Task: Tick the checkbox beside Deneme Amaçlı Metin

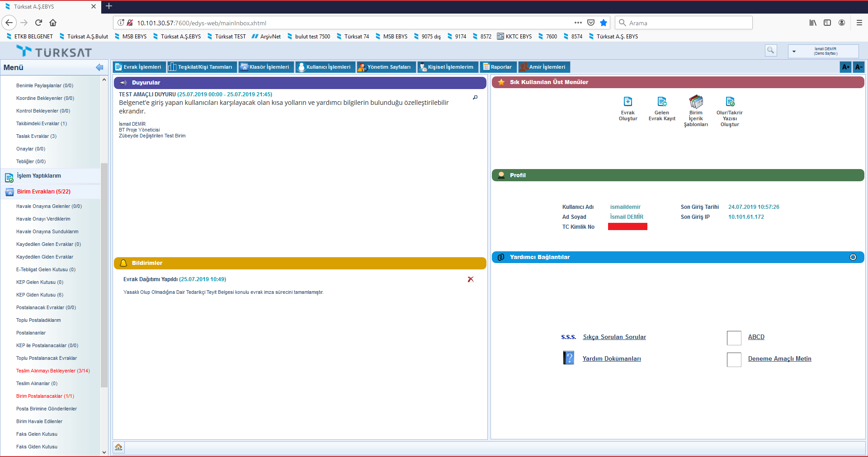Action: pos(734,359)
